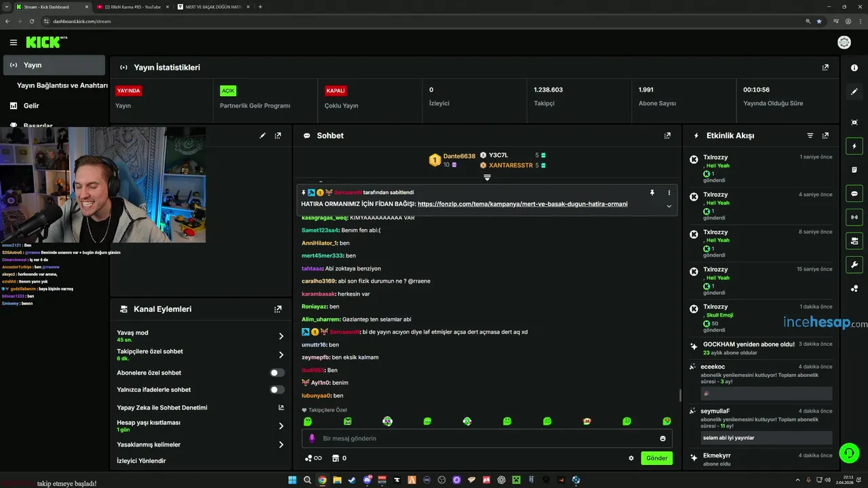This screenshot has height=488, width=868.
Task: Expand Hesap yaşı kısıtlaması options
Action: (281, 426)
